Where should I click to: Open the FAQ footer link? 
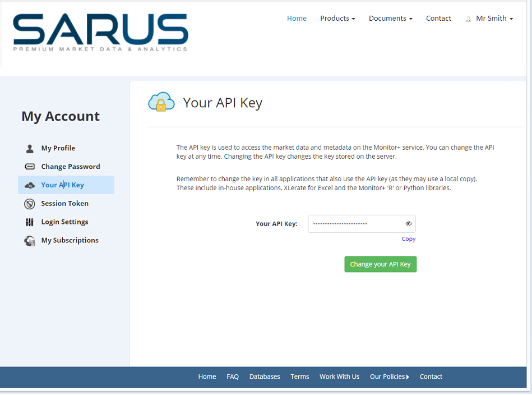233,376
